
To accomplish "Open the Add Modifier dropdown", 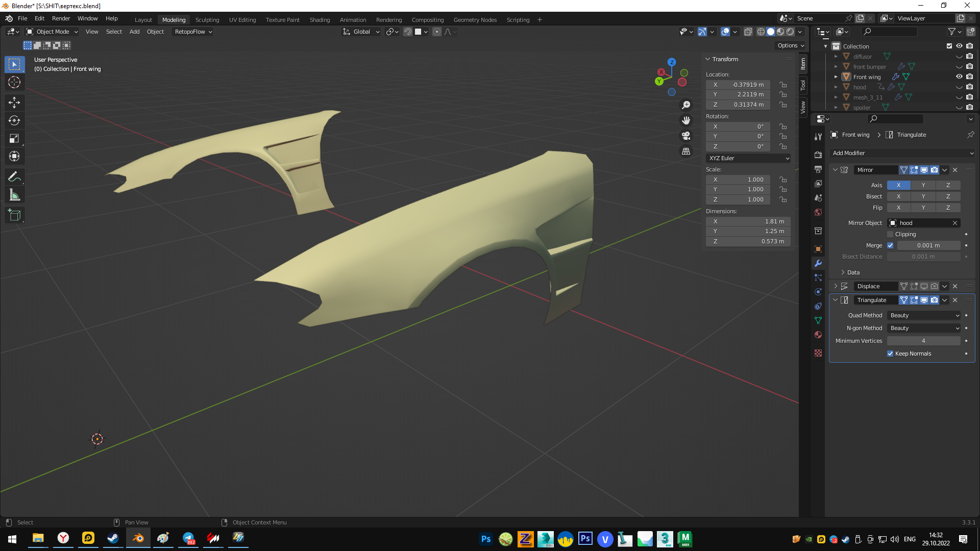I will 902,153.
